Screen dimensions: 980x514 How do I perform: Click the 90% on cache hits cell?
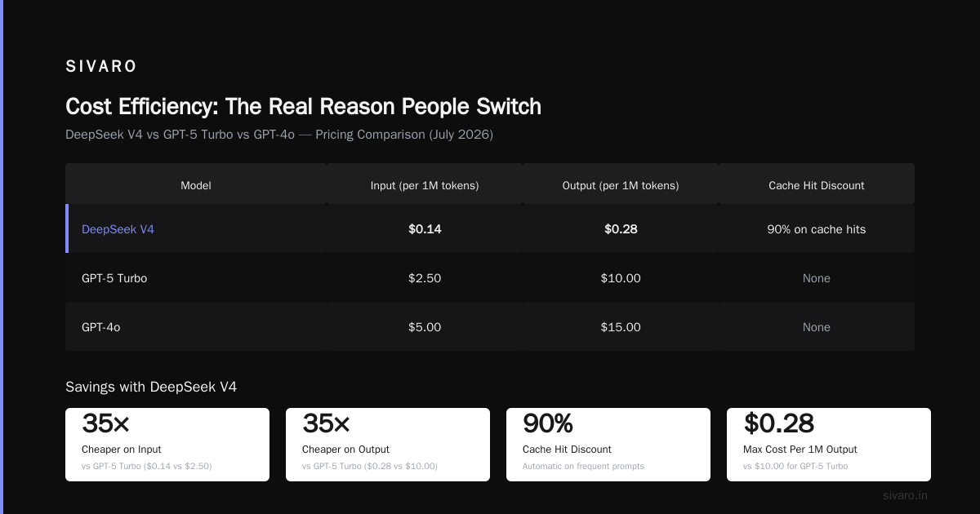pos(817,229)
